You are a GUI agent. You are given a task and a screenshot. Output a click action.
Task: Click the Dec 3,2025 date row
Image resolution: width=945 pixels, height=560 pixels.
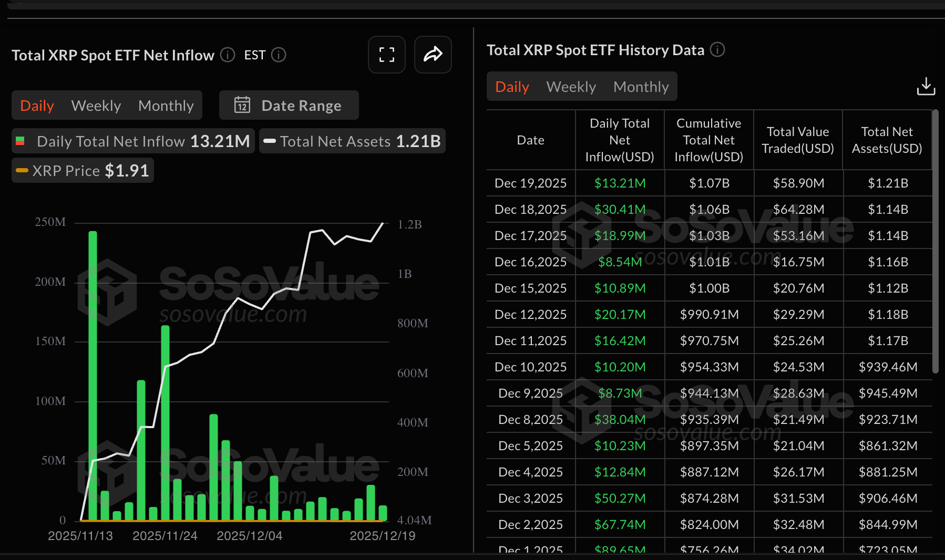click(530, 498)
